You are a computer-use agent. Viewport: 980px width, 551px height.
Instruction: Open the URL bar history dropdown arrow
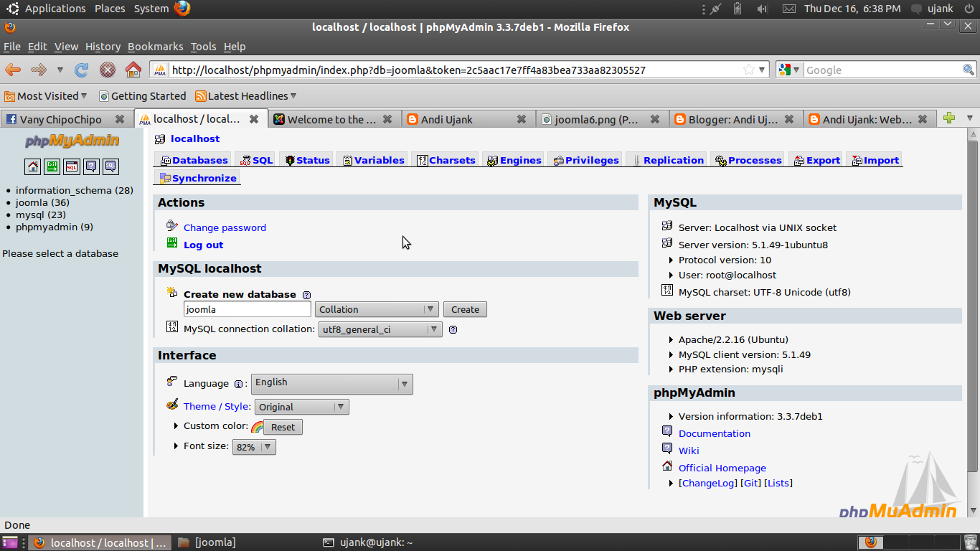763,70
